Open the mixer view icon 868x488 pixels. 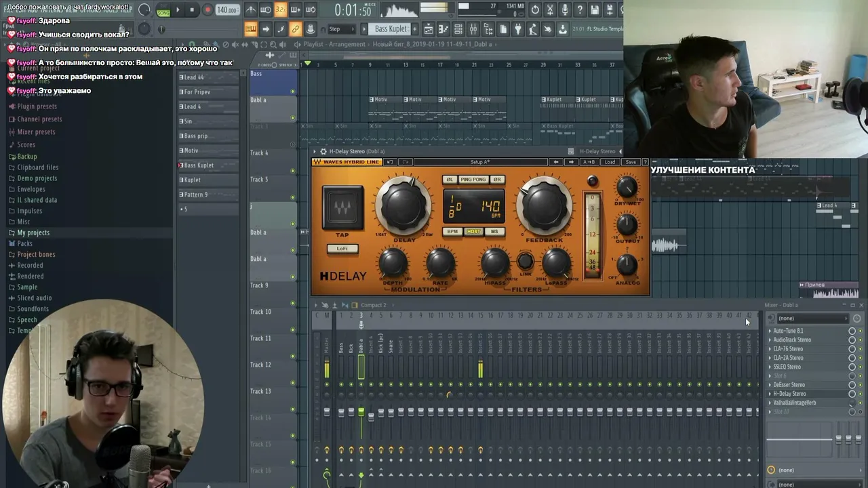(473, 29)
